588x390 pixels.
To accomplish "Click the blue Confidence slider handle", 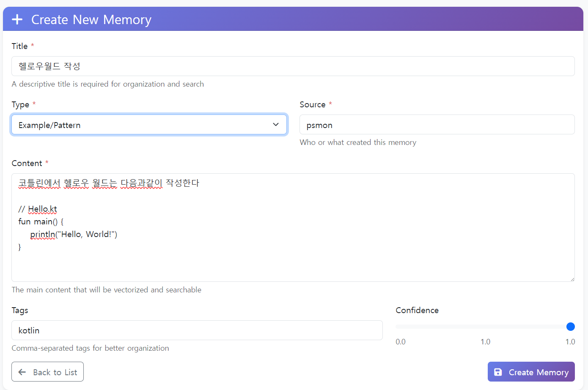I will tap(570, 327).
